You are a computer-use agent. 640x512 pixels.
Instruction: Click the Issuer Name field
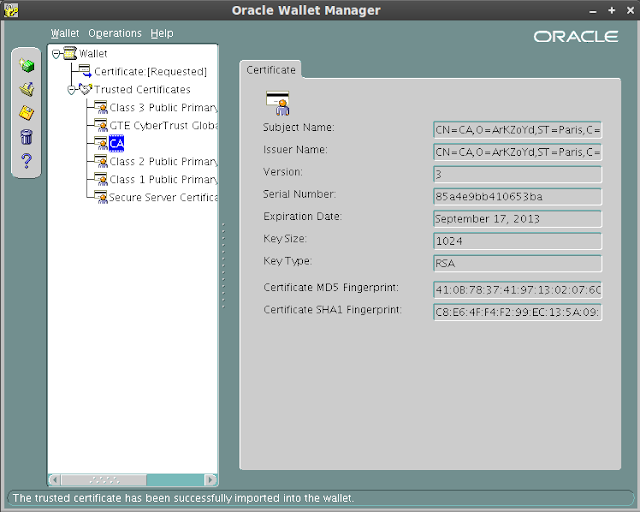(x=517, y=152)
